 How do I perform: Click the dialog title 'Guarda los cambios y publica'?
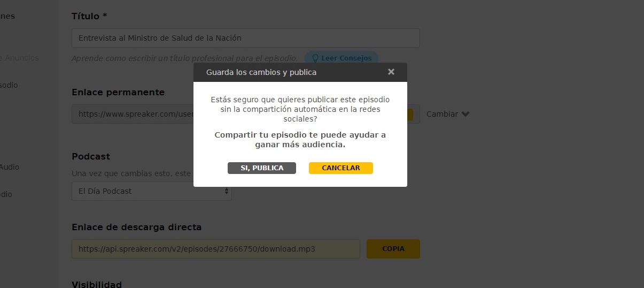pos(261,72)
